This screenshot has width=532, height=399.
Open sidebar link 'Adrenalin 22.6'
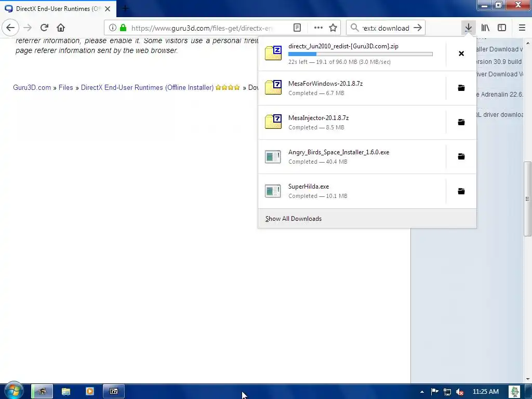tap(500, 95)
